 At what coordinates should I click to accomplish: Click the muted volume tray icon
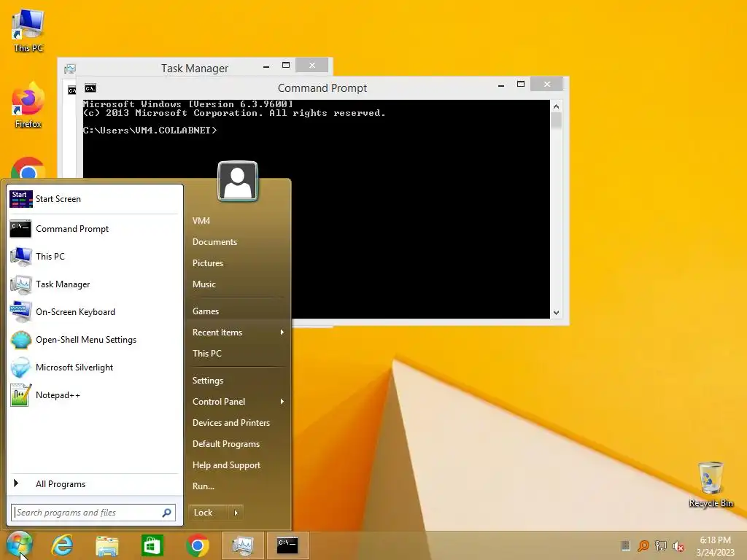(x=678, y=546)
